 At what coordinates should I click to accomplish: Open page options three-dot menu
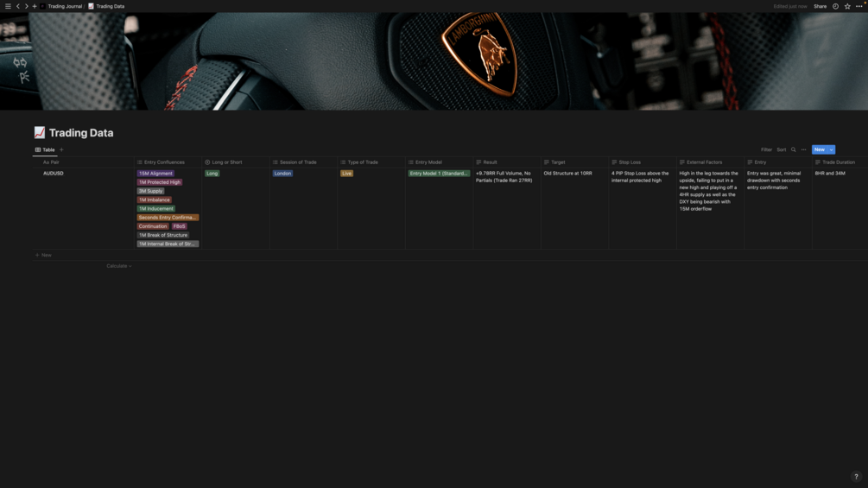click(x=859, y=6)
